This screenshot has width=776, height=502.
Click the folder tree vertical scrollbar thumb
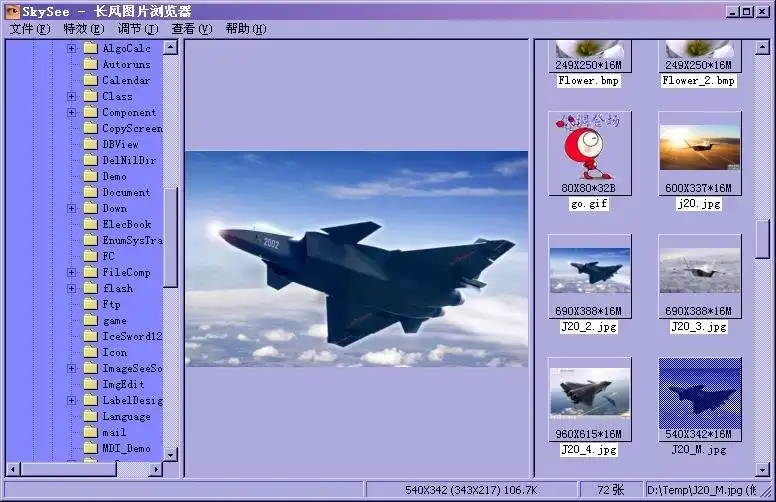coord(170,238)
